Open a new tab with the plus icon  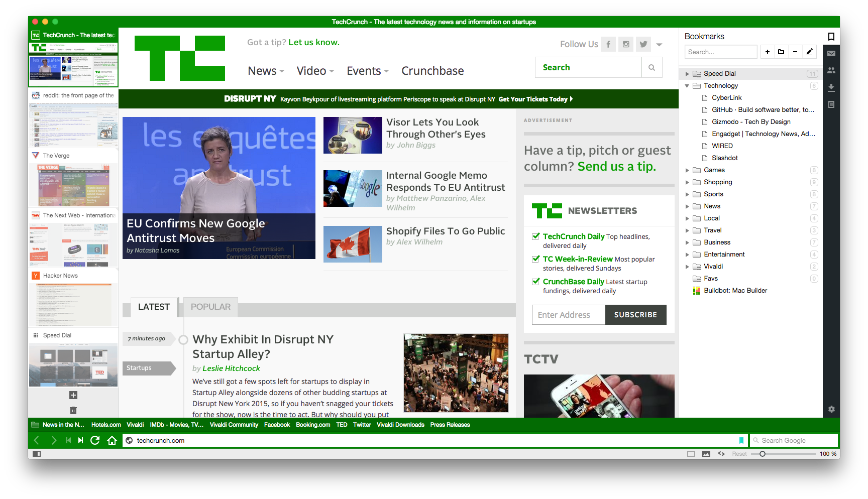[x=73, y=395]
